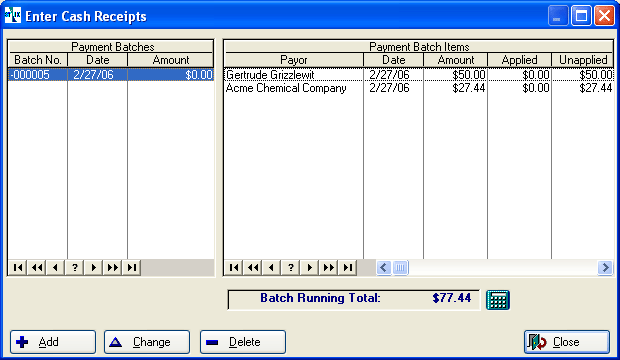
Task: Minimize the Enter Cash Receipts window
Action: 558,16
